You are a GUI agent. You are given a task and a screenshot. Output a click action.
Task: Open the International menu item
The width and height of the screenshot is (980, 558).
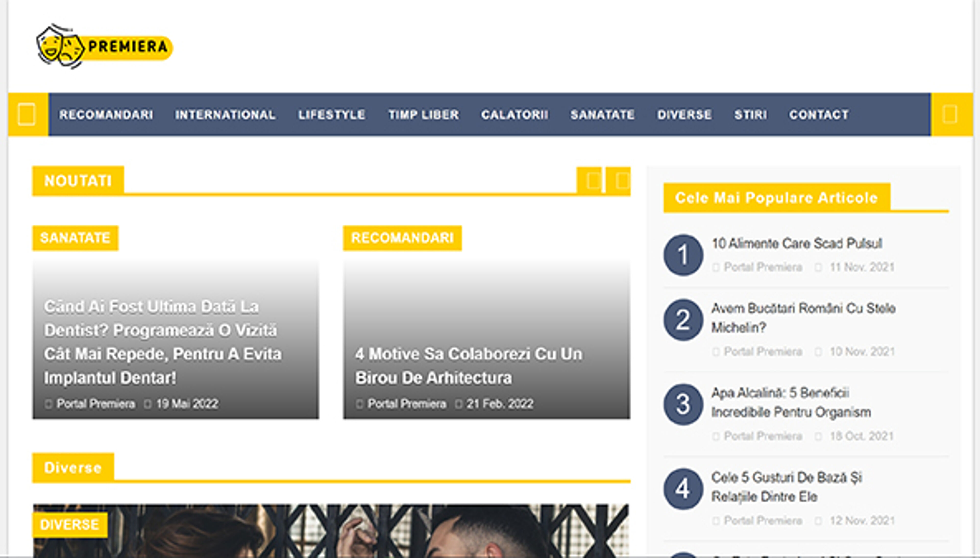tap(225, 115)
